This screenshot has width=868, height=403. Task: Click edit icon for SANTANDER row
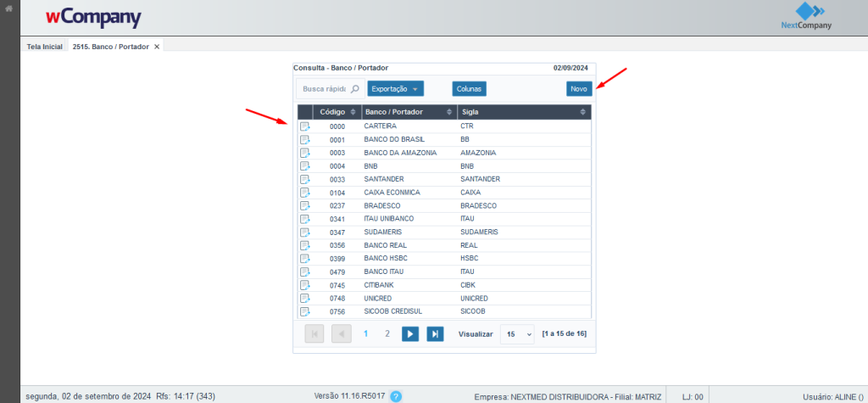point(305,180)
